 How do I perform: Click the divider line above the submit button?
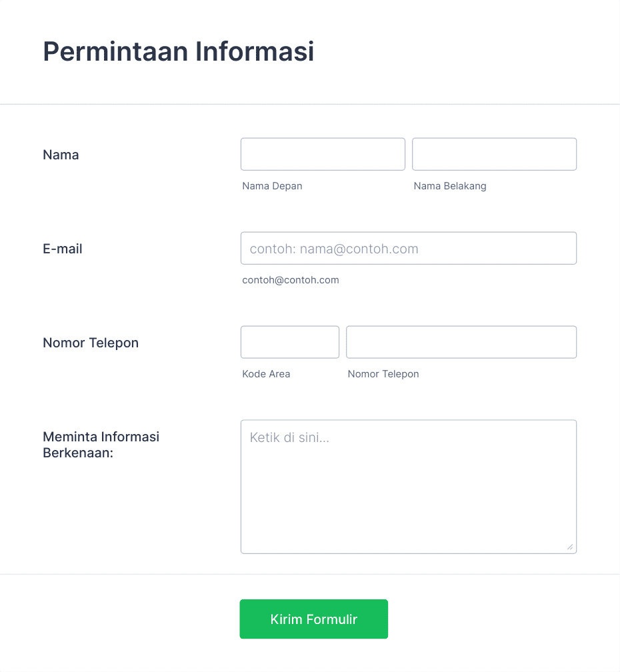coord(310,574)
